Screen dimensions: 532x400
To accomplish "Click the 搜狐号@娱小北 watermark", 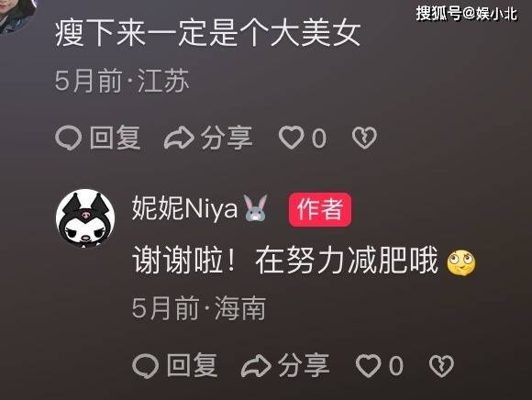I will pos(467,14).
